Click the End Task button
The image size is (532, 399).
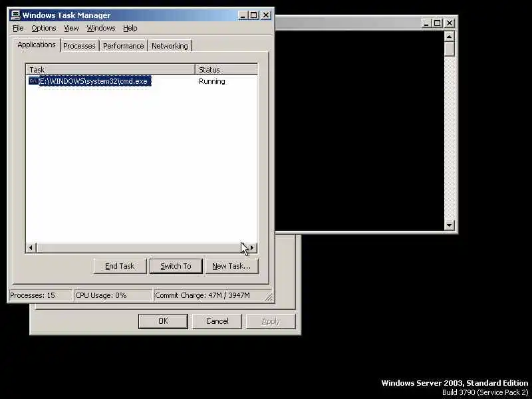[x=120, y=266]
